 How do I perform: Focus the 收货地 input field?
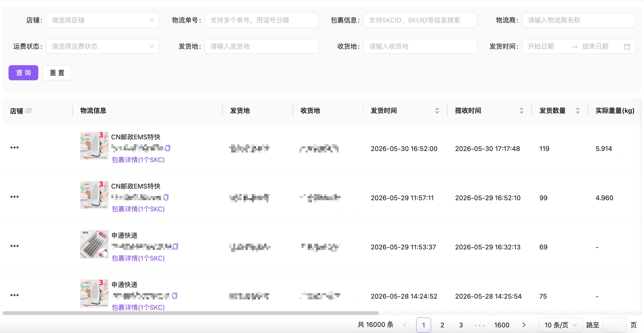pos(420,46)
